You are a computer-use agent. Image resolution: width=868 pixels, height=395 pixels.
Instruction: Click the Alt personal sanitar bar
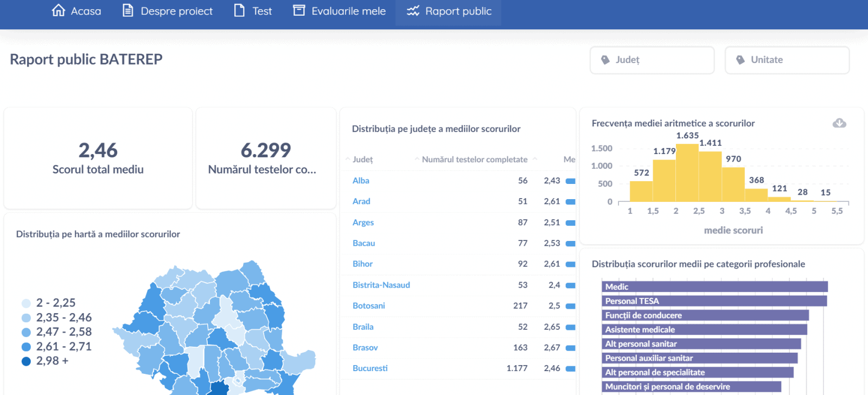click(701, 343)
